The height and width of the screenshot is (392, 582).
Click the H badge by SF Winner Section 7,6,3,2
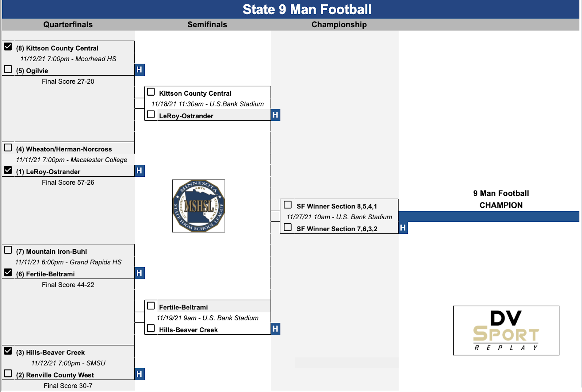click(x=403, y=228)
